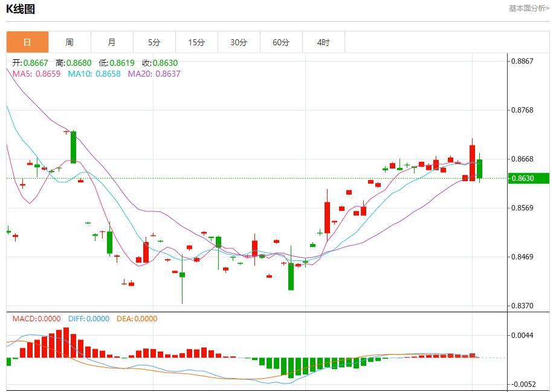Click the 0.0044 MACD axis label
This screenshot has width=553, height=392.
click(522, 336)
